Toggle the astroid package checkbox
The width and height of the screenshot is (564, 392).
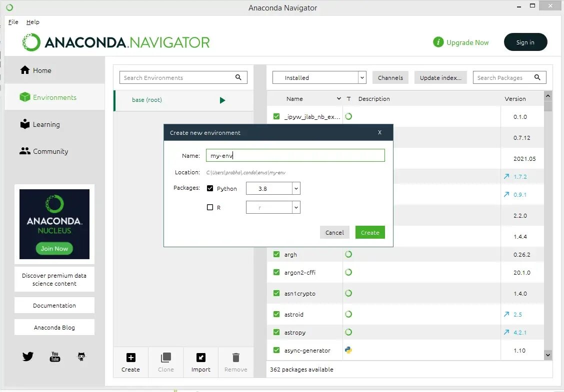click(276, 315)
